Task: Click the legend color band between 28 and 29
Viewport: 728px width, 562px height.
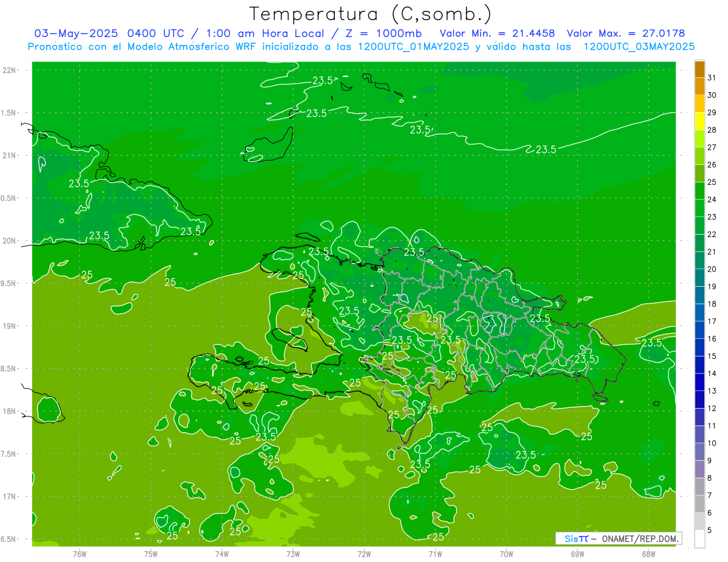Action: 699,121
